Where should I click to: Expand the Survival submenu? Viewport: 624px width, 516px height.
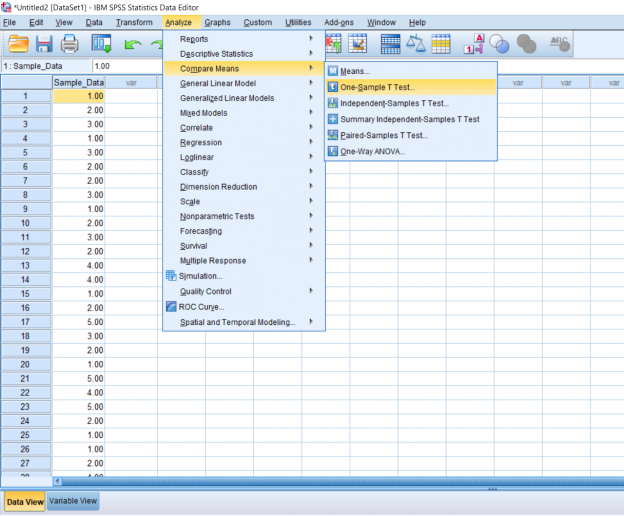pos(244,246)
